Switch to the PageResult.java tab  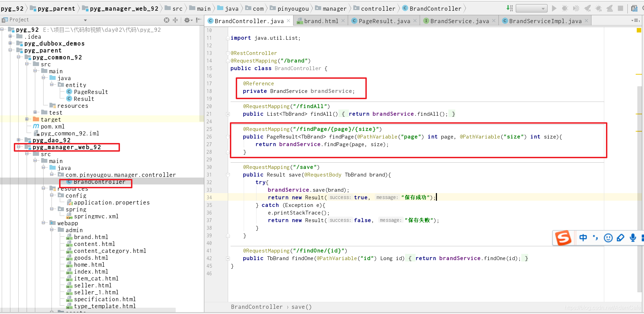tap(384, 21)
